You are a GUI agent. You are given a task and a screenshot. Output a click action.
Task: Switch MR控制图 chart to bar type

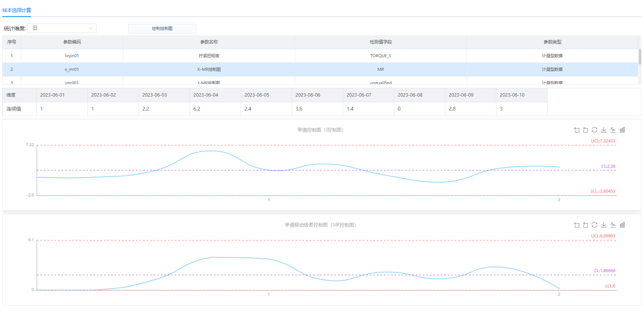(x=622, y=225)
